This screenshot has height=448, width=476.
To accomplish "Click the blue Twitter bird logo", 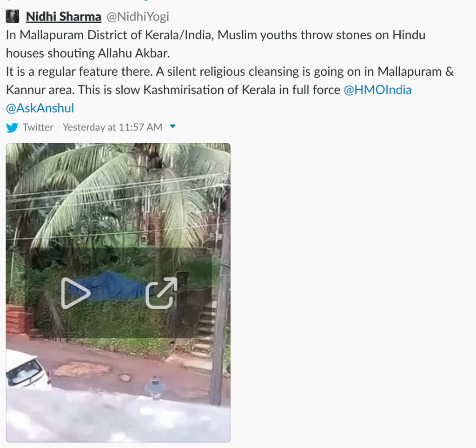I will point(12,127).
